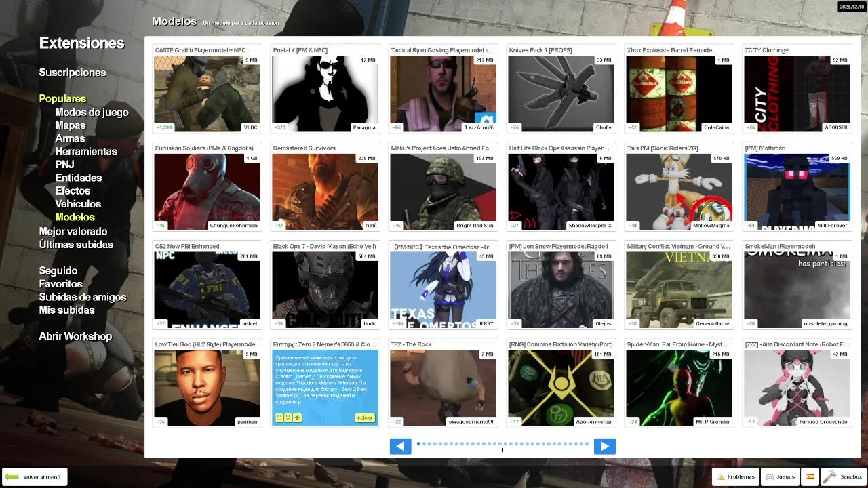868x488 pixels.
Task: Open [PM] Mothman thumbnail
Action: (797, 192)
